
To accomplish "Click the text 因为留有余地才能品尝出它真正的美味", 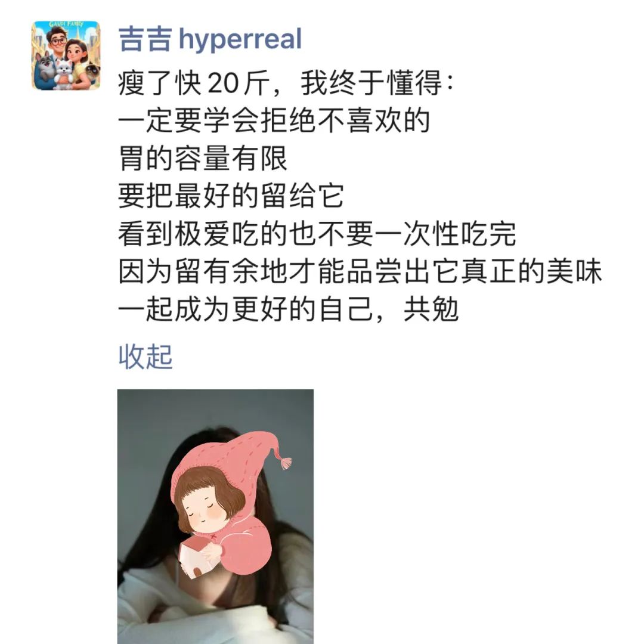I will pyautogui.click(x=360, y=271).
